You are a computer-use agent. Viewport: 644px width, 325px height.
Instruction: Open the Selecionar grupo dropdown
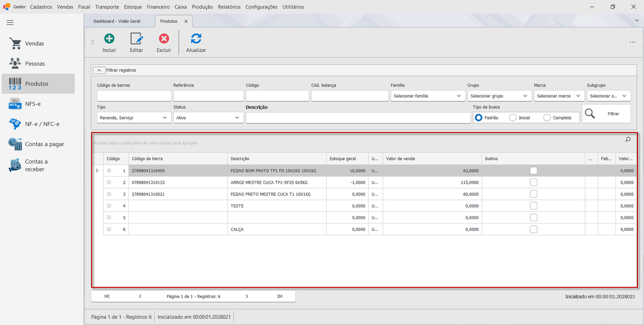[x=500, y=96]
